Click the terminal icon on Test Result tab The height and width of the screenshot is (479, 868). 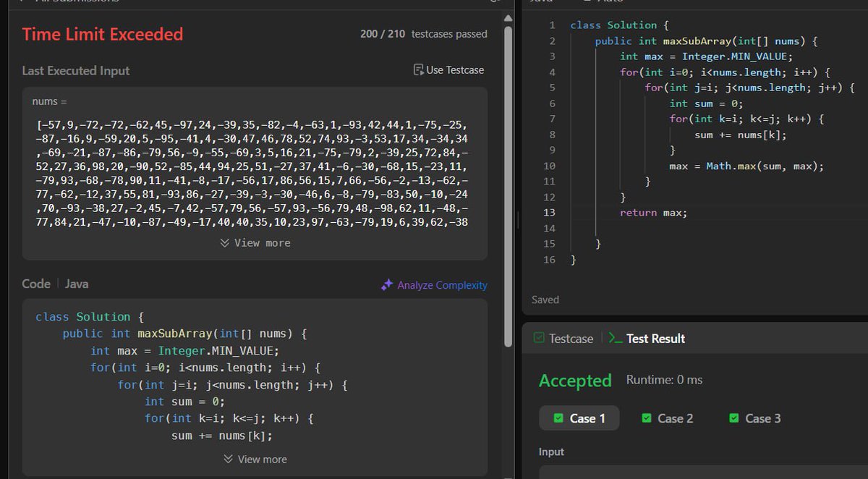617,338
